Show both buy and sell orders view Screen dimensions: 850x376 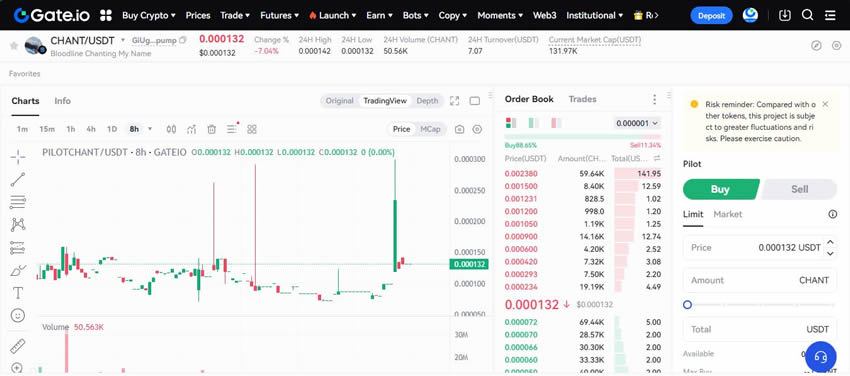coord(511,123)
